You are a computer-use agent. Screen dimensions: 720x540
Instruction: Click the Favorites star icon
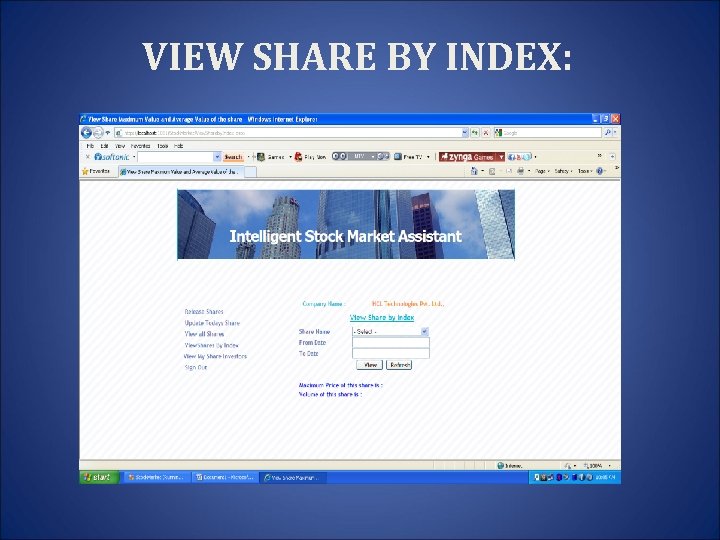(85, 171)
